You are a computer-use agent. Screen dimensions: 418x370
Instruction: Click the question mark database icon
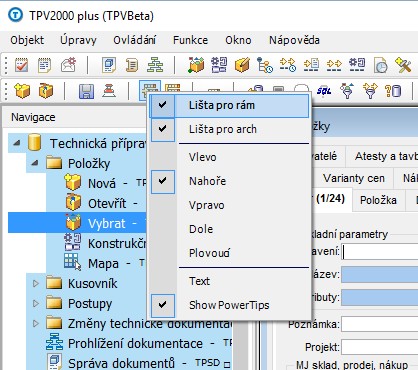[393, 91]
